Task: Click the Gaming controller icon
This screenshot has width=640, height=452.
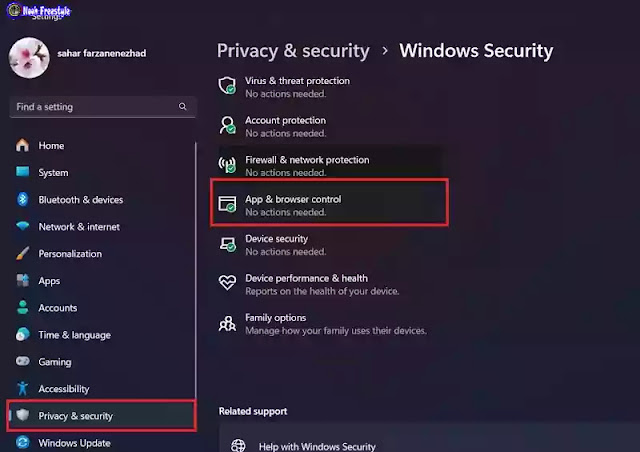Action: coord(22,361)
